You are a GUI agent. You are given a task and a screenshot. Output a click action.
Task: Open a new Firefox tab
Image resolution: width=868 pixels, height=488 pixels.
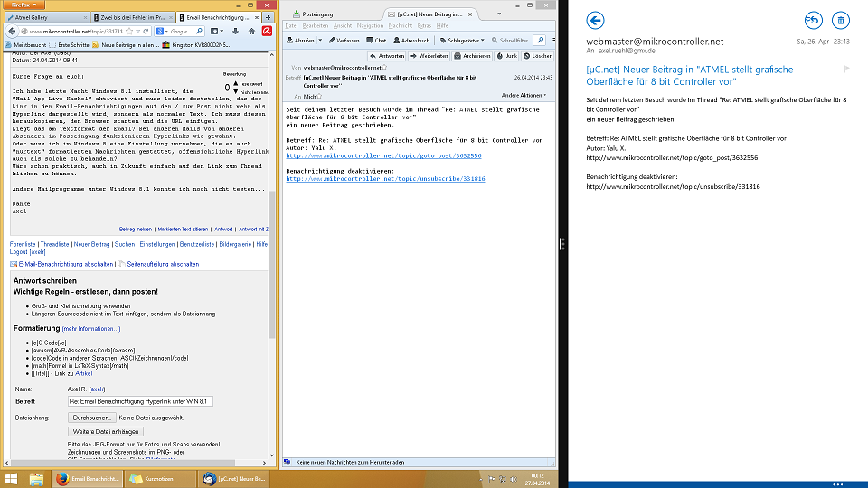click(x=268, y=17)
